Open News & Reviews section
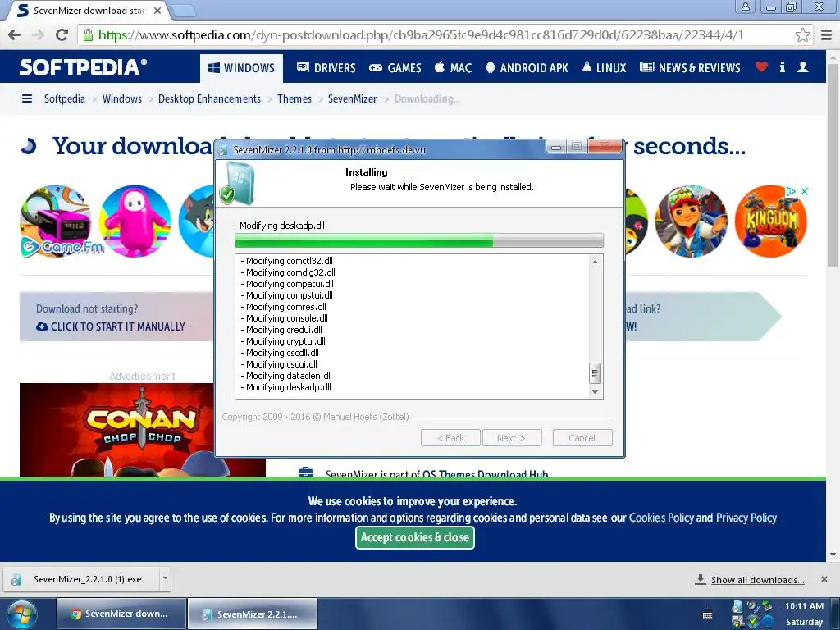840x630 pixels. click(690, 67)
